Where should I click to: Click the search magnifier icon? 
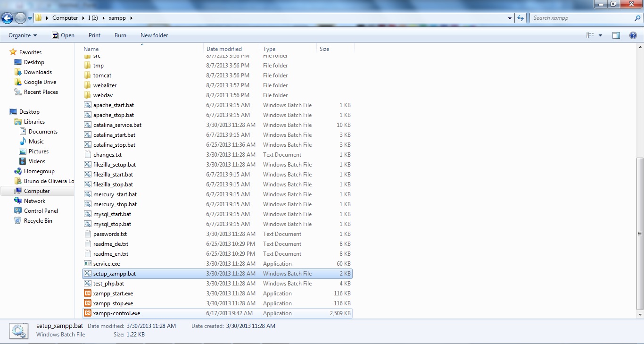(637, 18)
